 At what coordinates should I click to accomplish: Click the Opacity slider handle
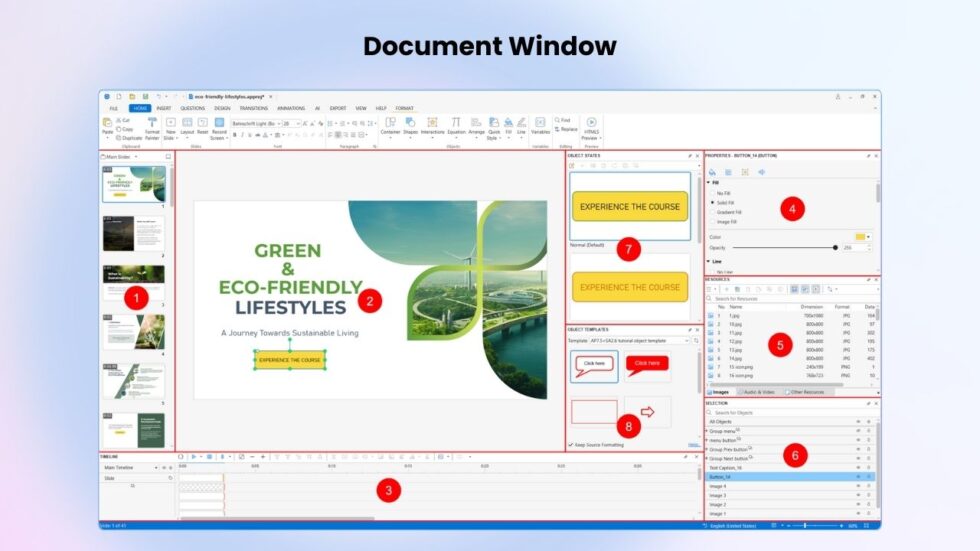click(835, 247)
